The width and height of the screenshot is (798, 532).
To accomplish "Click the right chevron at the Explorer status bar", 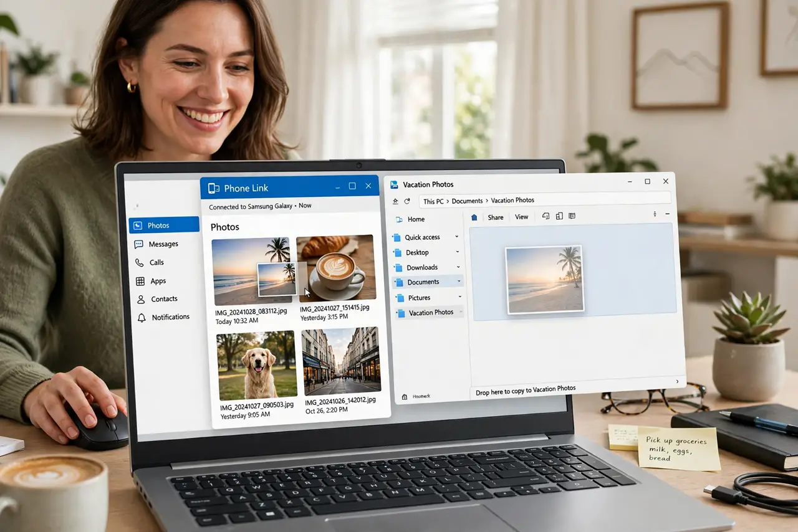I will (x=678, y=381).
